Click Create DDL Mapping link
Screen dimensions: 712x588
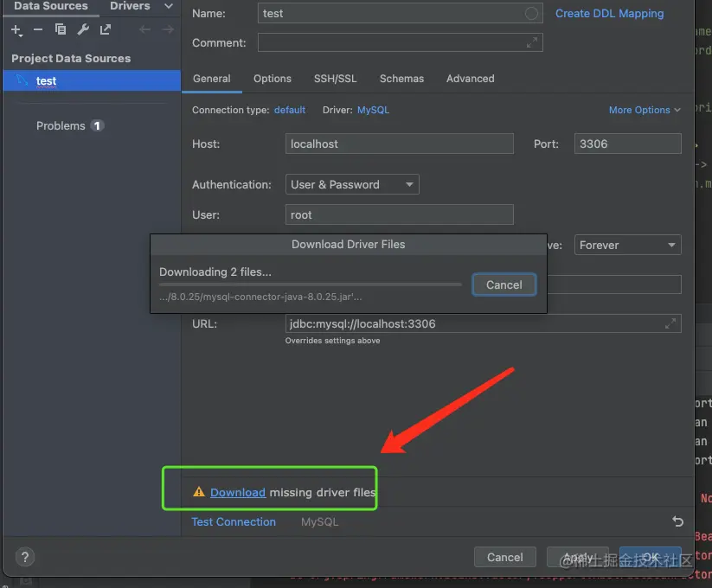[x=609, y=14]
